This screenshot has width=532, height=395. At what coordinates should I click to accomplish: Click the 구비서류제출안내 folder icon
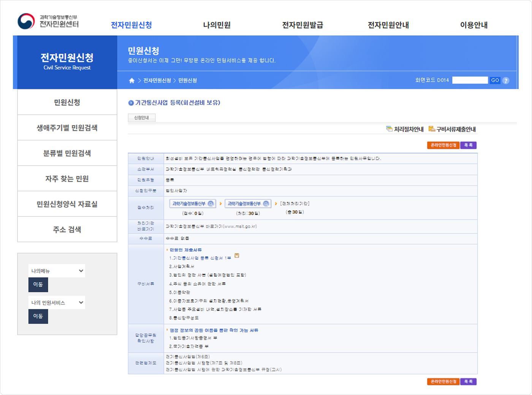(x=432, y=129)
